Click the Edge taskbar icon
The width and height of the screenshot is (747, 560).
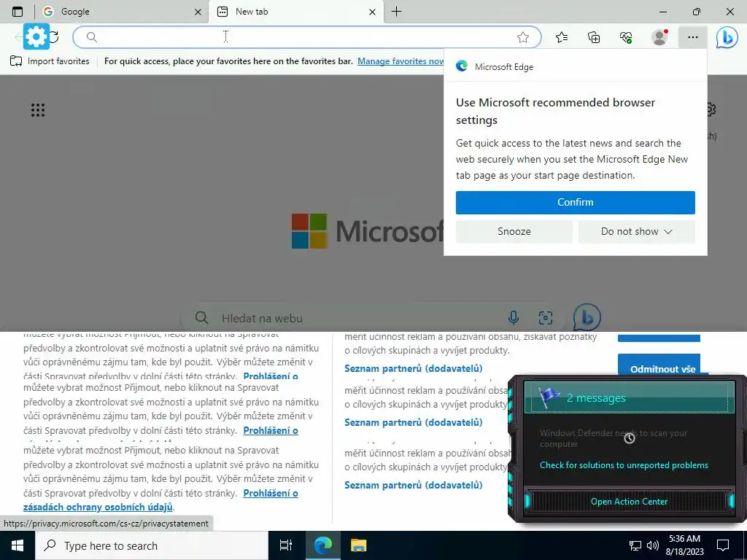322,545
